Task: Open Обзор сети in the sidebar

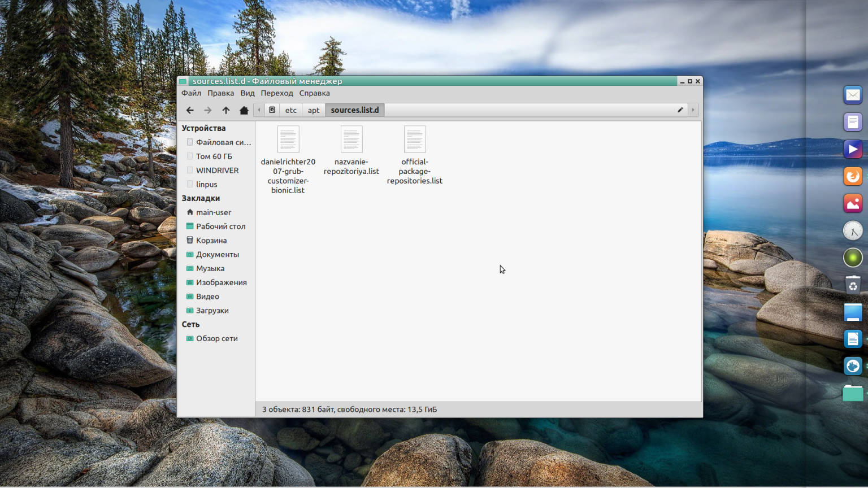Action: 216,338
